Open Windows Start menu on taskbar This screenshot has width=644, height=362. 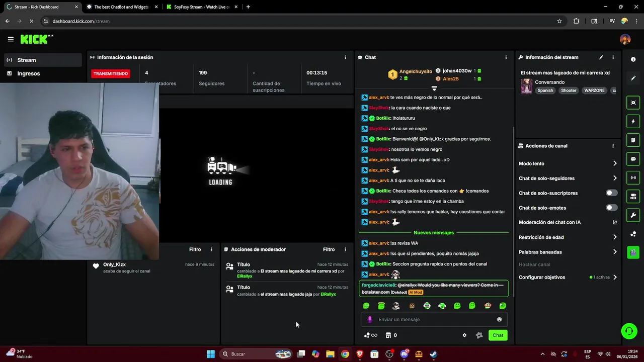pos(211,354)
